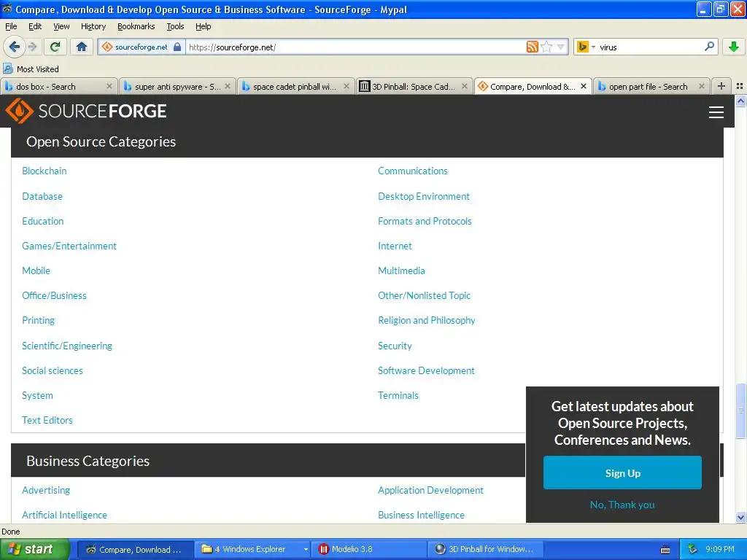Image resolution: width=747 pixels, height=560 pixels.
Task: Close the 'open part file - Search' tab
Action: (701, 86)
